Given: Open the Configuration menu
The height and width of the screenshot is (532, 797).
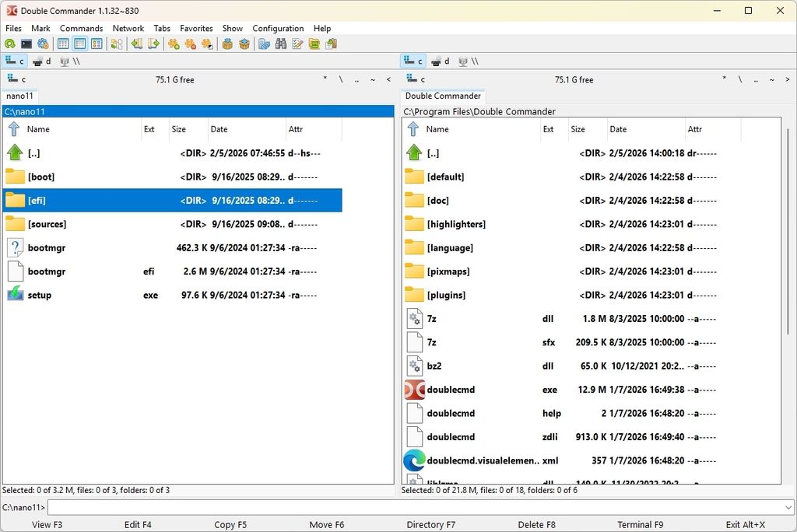Looking at the screenshot, I should [x=278, y=29].
